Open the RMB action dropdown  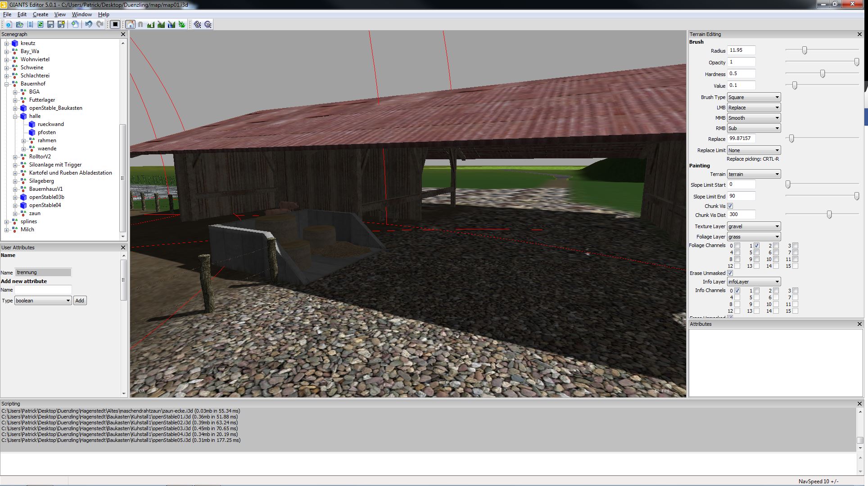754,128
